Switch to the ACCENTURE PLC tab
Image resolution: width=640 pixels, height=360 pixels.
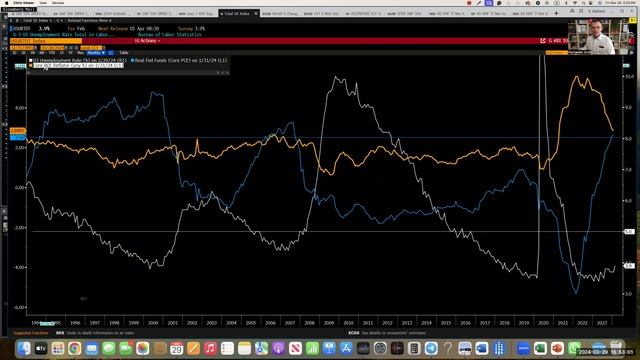(x=363, y=13)
